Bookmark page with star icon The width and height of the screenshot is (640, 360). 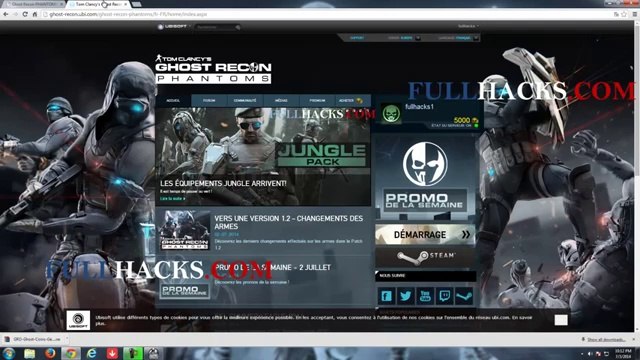tap(624, 14)
